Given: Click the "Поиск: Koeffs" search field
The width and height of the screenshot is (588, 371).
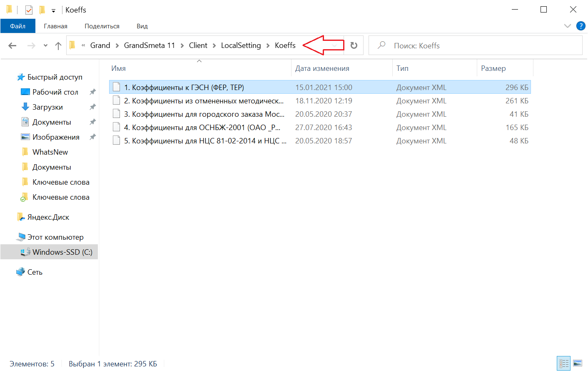Looking at the screenshot, I should coord(476,45).
